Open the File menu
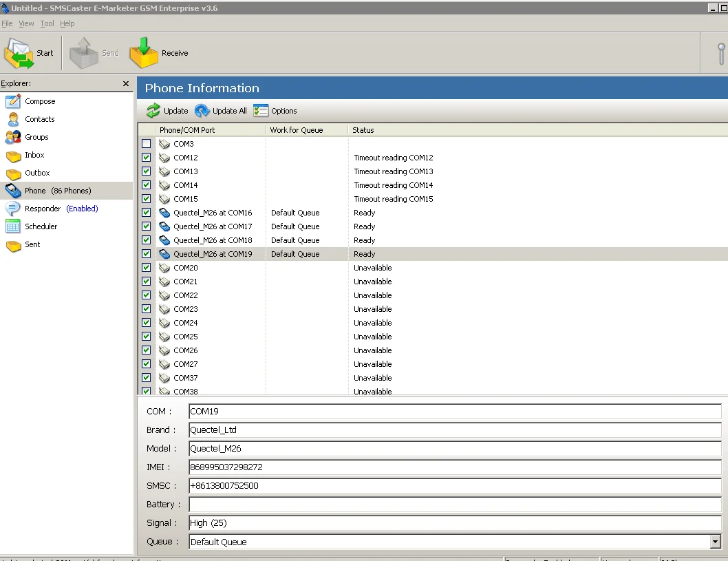This screenshot has height=561, width=728. coord(7,23)
